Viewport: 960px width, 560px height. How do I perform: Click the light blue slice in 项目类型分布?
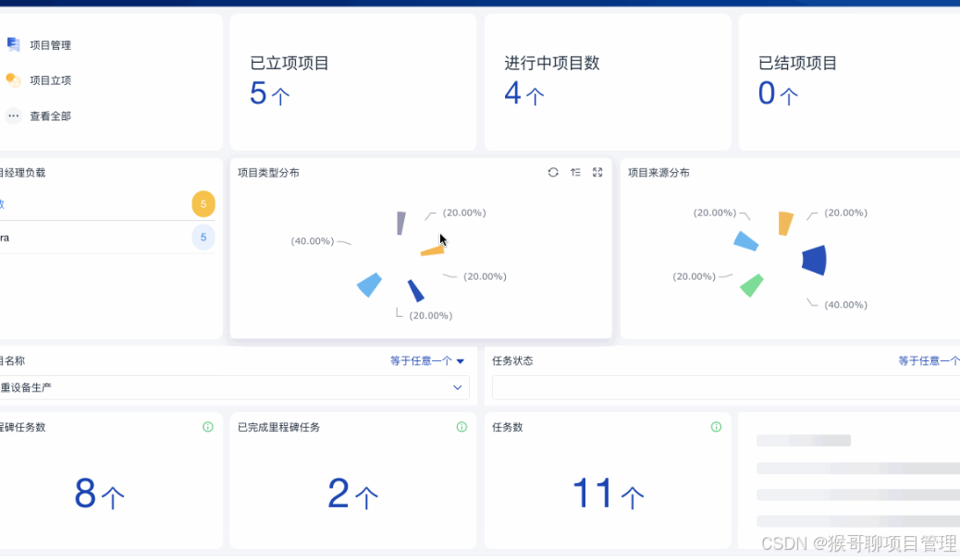370,285
